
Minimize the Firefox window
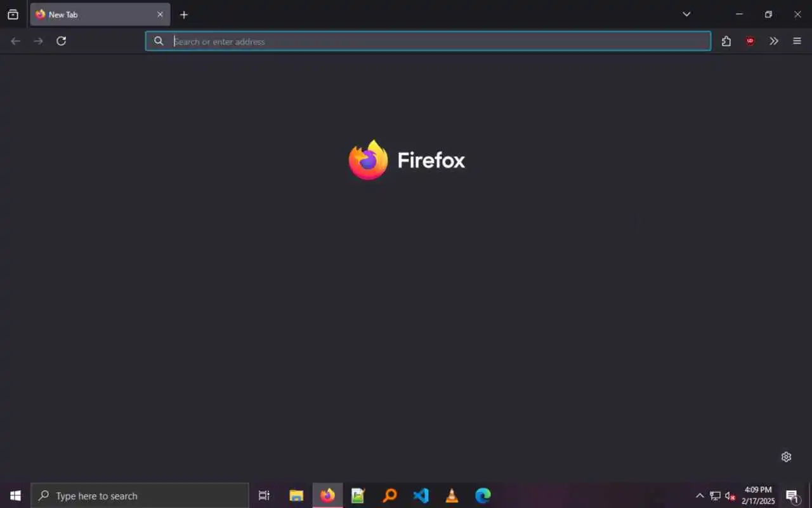pos(739,14)
